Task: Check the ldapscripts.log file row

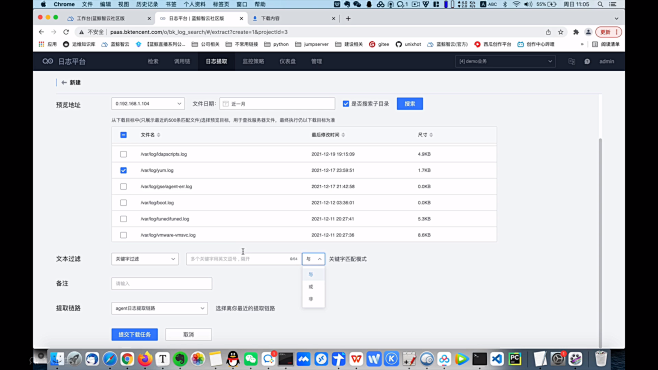Action: coord(123,154)
